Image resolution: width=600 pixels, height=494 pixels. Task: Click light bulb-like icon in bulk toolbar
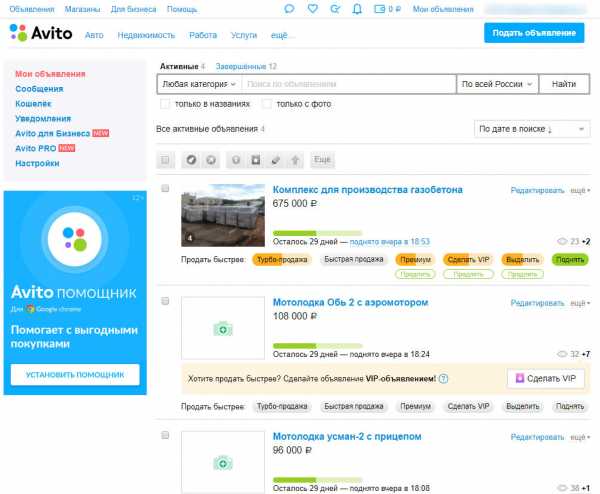(x=236, y=160)
